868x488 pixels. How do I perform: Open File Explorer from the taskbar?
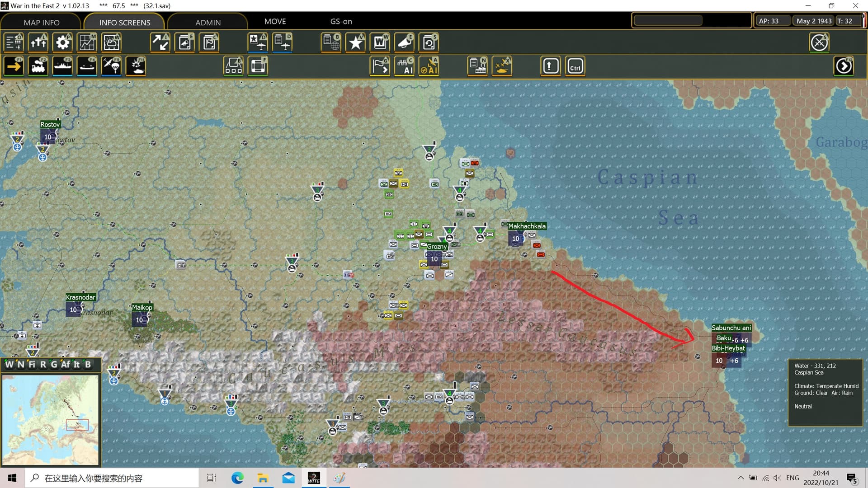coord(263,478)
